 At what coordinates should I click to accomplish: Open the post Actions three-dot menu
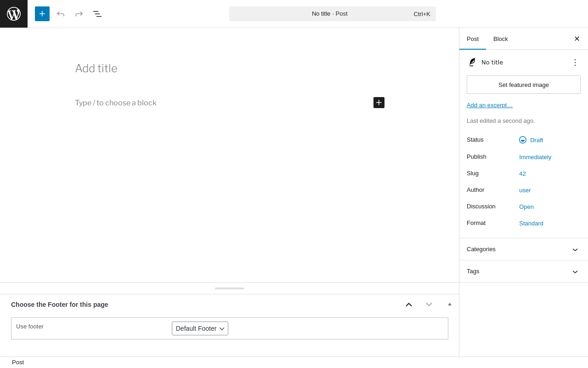click(575, 63)
